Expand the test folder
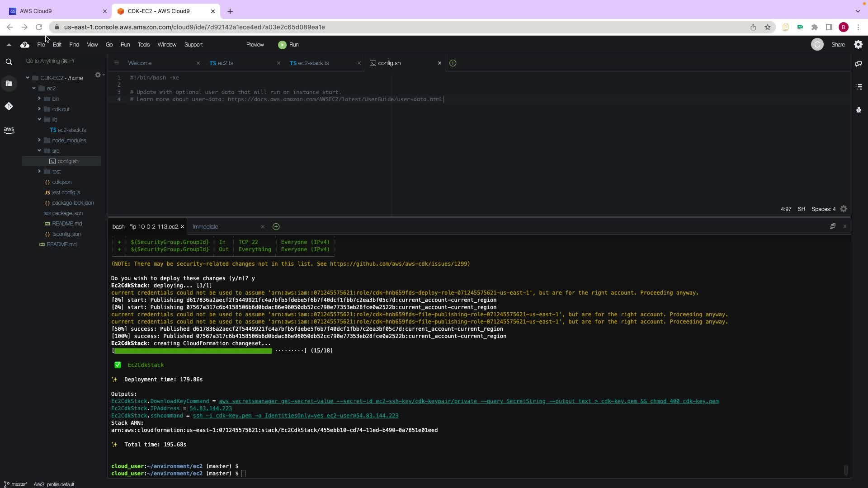The width and height of the screenshot is (868, 488). click(39, 171)
